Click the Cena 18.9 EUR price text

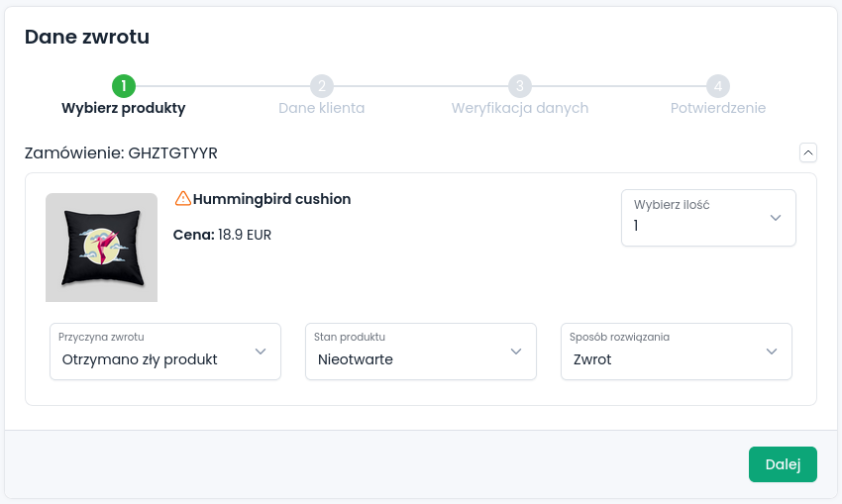[x=222, y=235]
